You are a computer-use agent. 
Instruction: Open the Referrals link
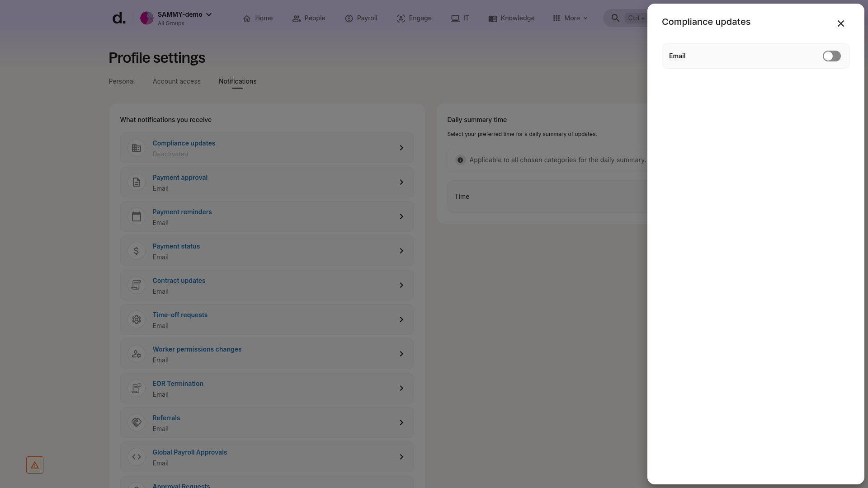[x=166, y=418]
